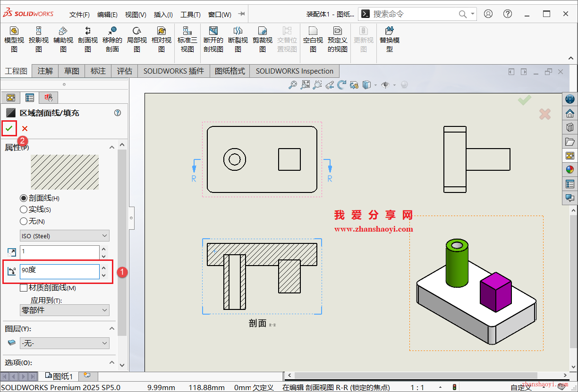Switch to FeatureManager design tree tab
This screenshot has height=392, width=578.
[11, 98]
